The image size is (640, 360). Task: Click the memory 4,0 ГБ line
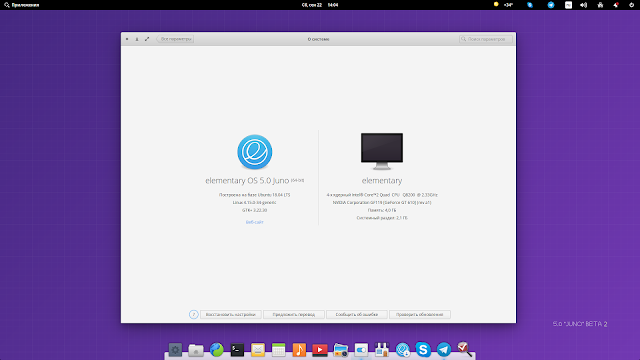tap(382, 210)
